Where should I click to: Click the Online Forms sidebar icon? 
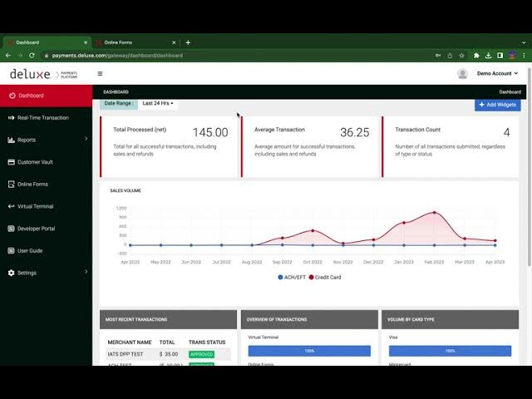[x=11, y=185]
